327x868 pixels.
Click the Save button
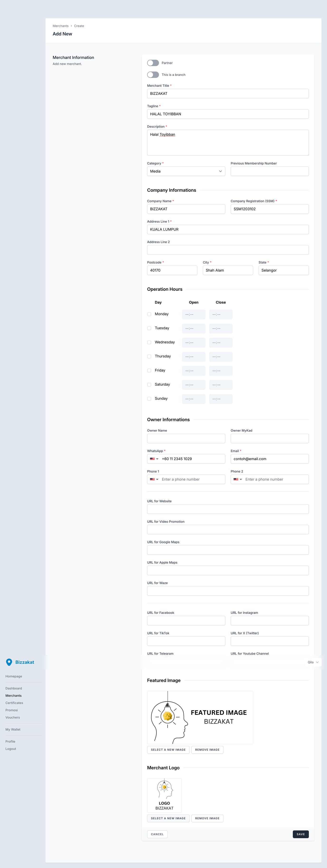point(300,834)
